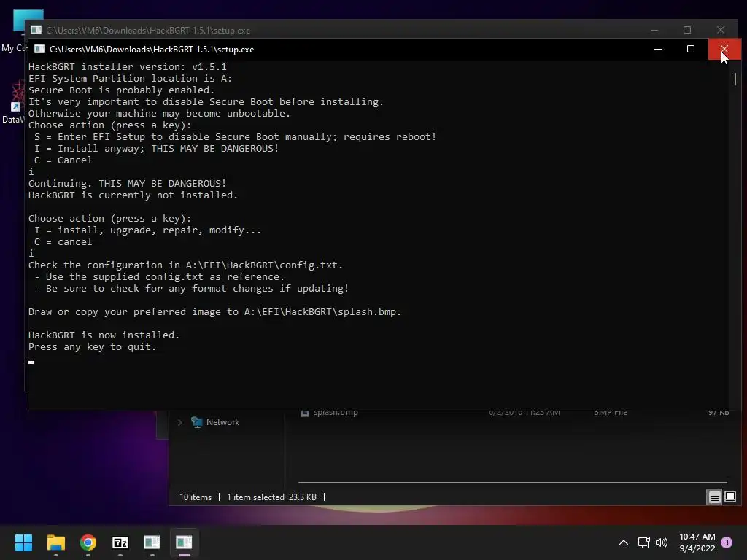The width and height of the screenshot is (747, 560).
Task: Open the notification center badge
Action: [x=727, y=542]
